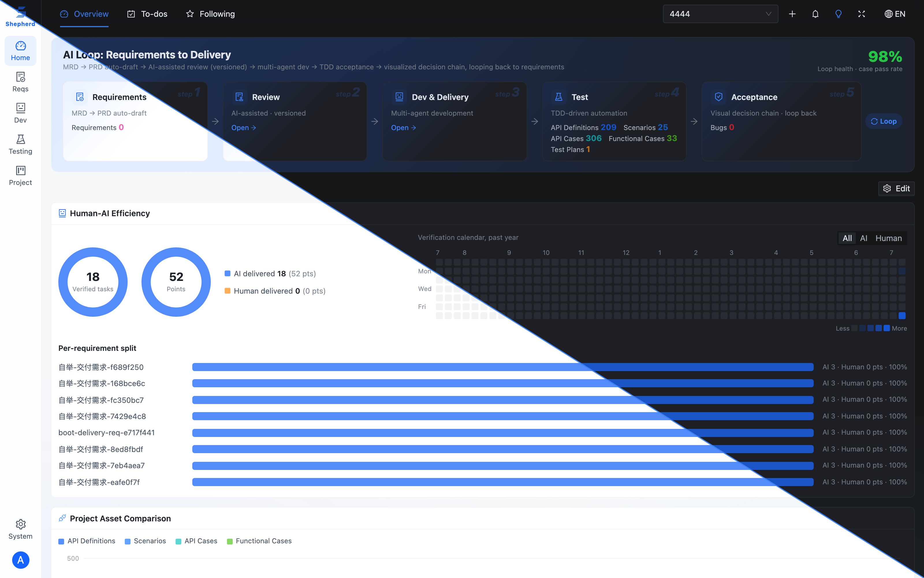This screenshot has height=578, width=924.
Task: Toggle Functional Cases legend series
Action: 259,541
